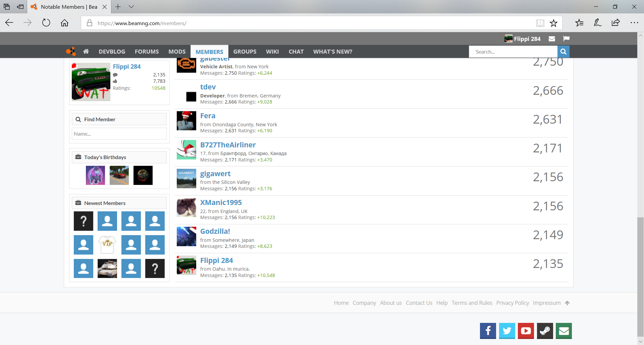Image resolution: width=644 pixels, height=345 pixels.
Task: Open the Terms and Rules footer link
Action: (472, 303)
